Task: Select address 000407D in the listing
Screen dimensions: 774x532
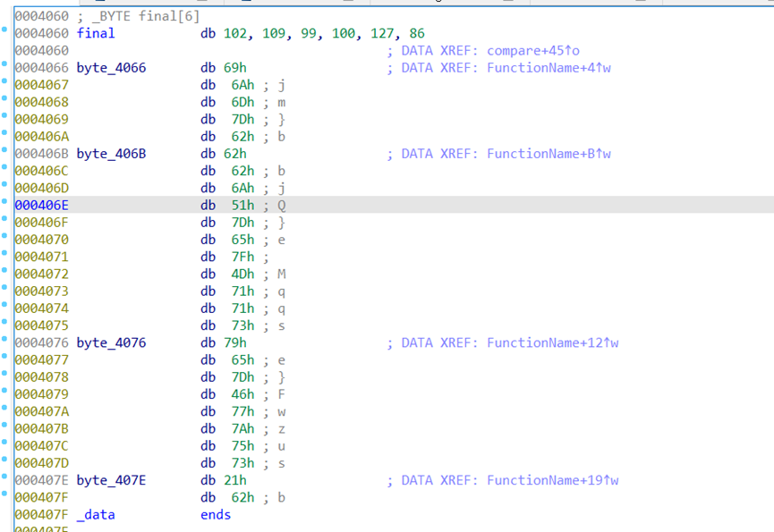Action: point(41,463)
